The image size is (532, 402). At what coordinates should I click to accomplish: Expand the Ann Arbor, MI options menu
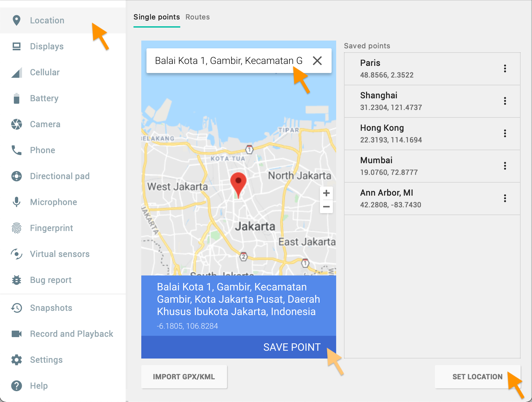505,198
